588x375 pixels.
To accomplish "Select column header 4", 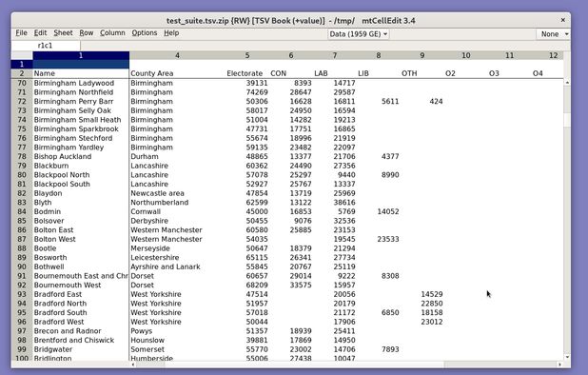I will (177, 55).
